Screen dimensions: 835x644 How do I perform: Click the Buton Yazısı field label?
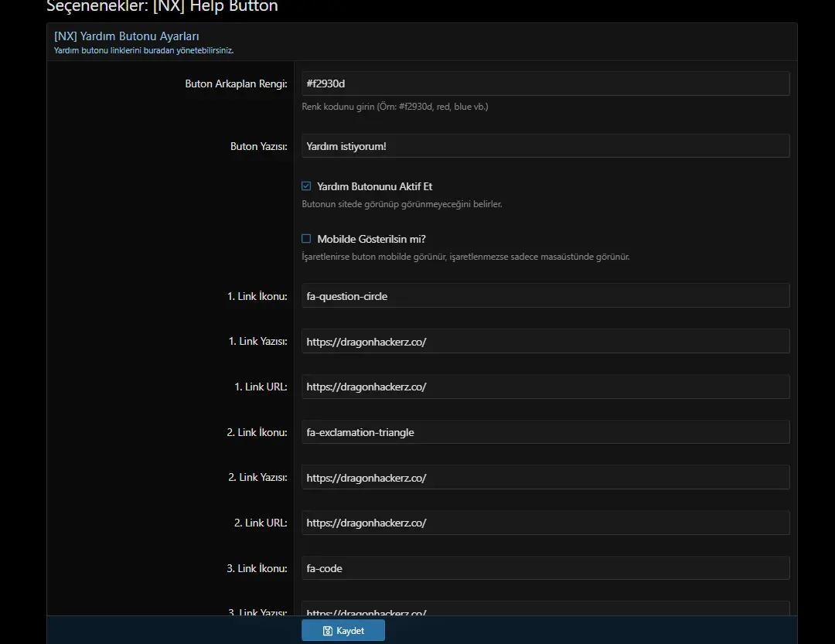click(x=258, y=146)
